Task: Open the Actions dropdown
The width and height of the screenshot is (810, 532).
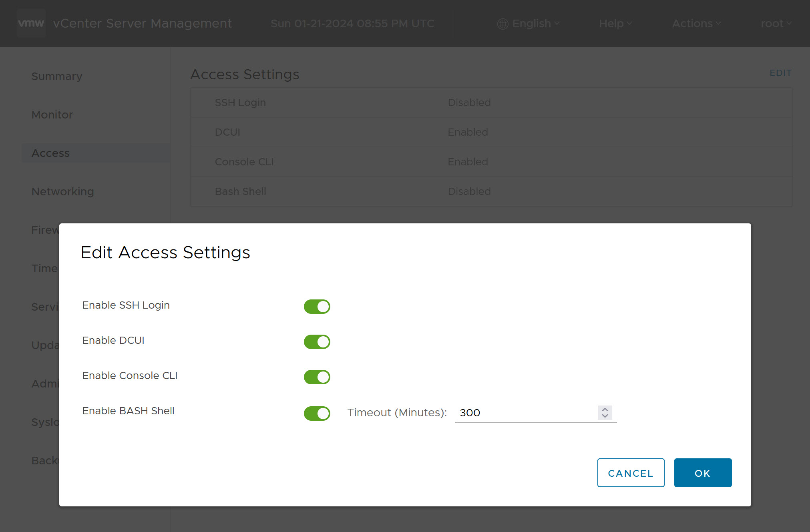Action: click(x=696, y=24)
